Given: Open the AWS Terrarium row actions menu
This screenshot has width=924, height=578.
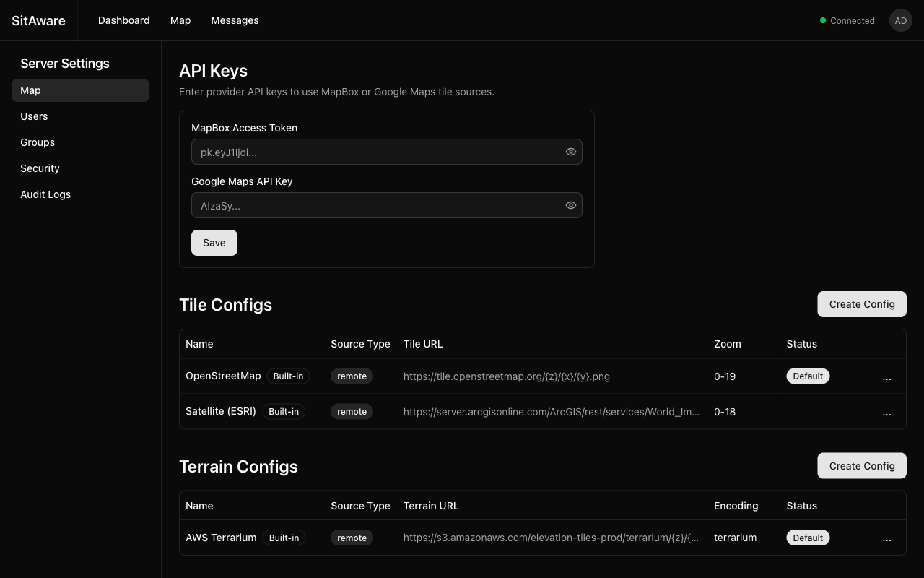Looking at the screenshot, I should point(886,538).
